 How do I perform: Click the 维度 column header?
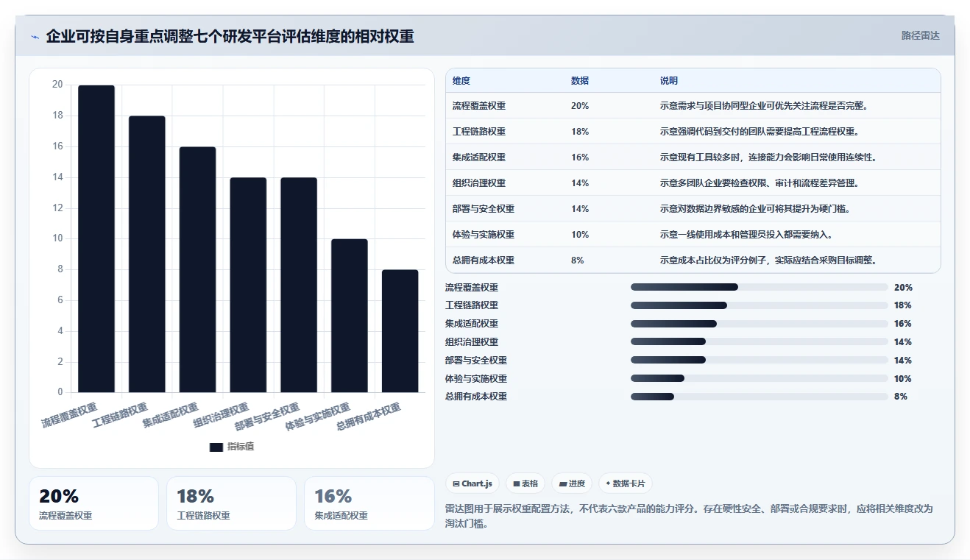tap(461, 80)
